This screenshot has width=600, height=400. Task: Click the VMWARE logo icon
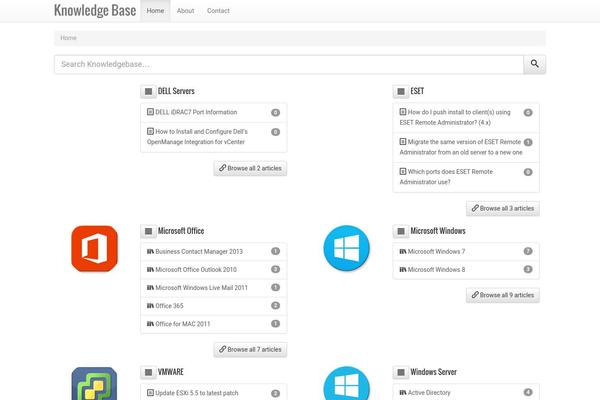click(x=94, y=384)
